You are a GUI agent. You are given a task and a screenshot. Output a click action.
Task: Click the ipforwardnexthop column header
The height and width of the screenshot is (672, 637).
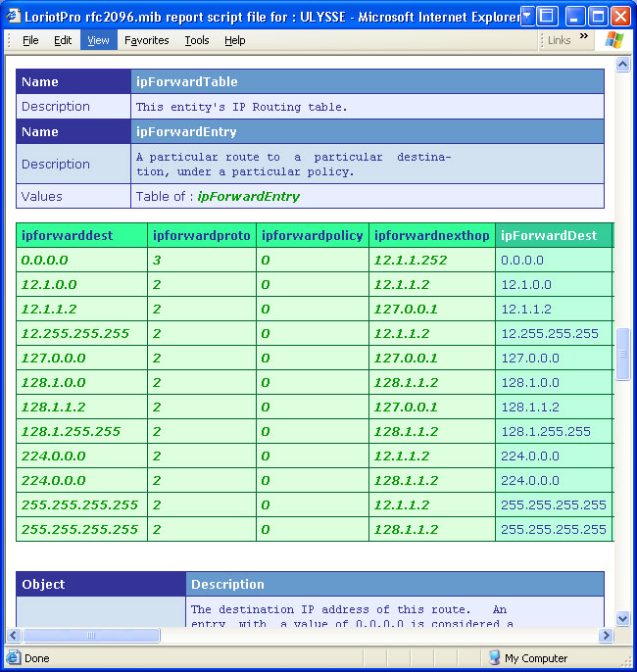click(431, 235)
